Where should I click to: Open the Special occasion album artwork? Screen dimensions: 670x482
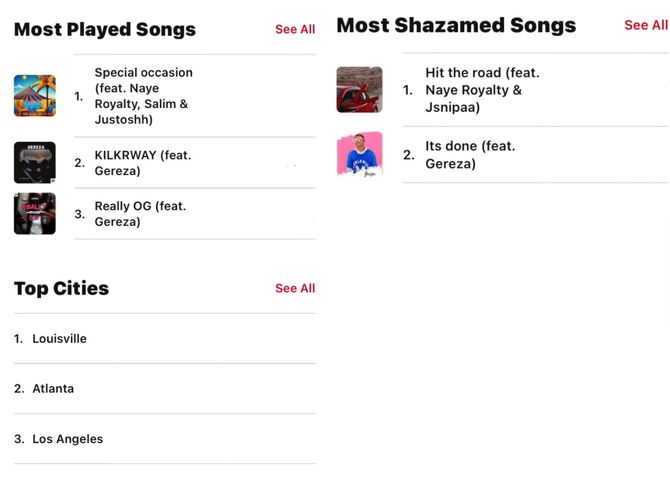click(x=35, y=96)
